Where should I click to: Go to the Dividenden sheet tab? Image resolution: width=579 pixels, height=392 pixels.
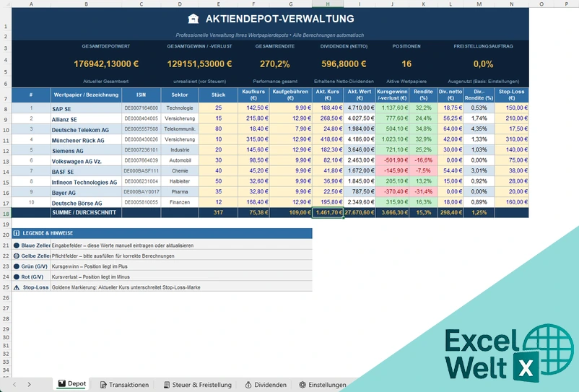[x=266, y=385]
